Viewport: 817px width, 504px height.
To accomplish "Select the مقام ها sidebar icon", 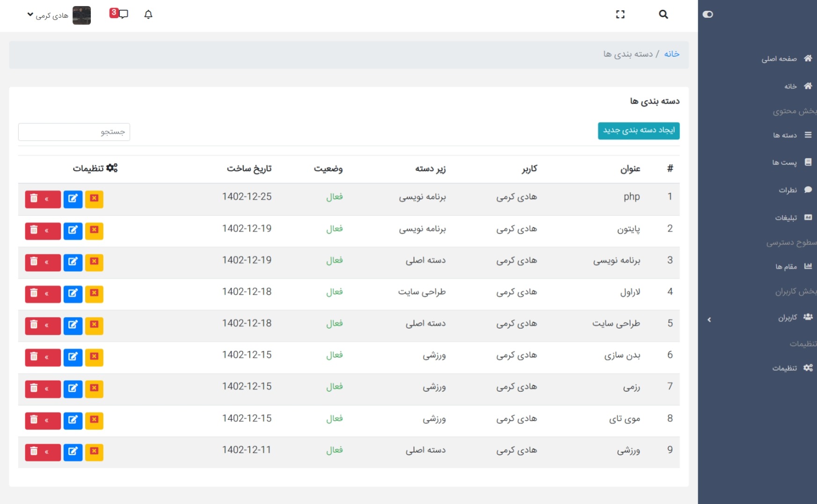I will [808, 266].
